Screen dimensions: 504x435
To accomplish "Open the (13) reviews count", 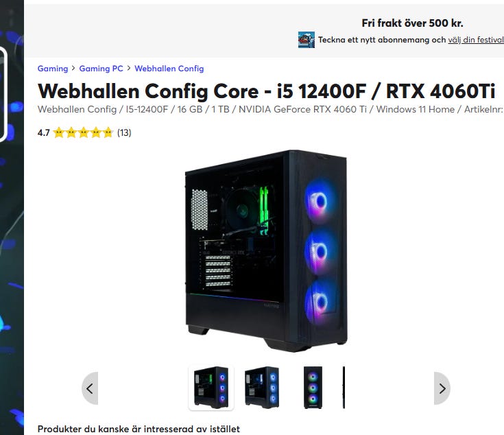I will click(x=124, y=132).
